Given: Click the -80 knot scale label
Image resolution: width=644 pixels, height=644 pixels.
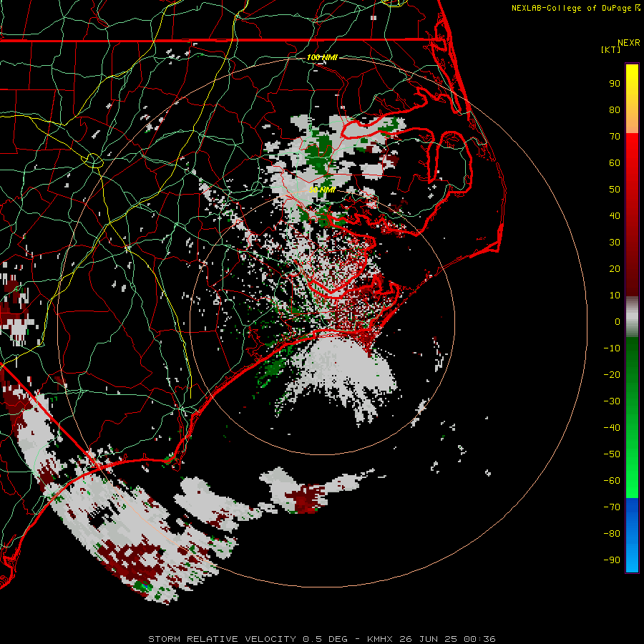Looking at the screenshot, I should tap(612, 534).
